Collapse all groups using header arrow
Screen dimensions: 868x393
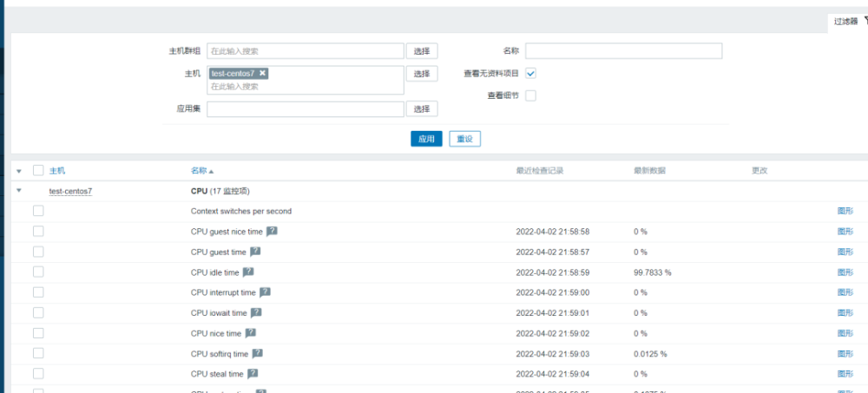pos(19,170)
